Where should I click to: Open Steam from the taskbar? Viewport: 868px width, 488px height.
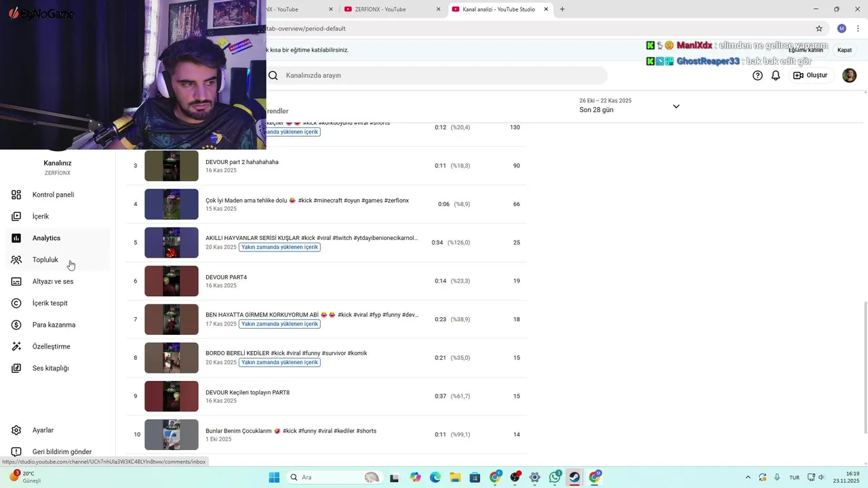click(575, 477)
